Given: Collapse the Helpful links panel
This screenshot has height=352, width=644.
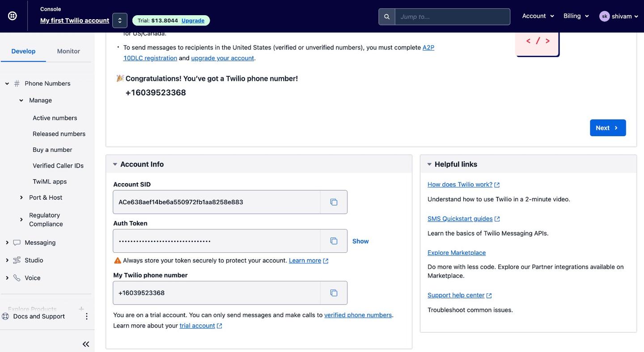Looking at the screenshot, I should coord(429,164).
